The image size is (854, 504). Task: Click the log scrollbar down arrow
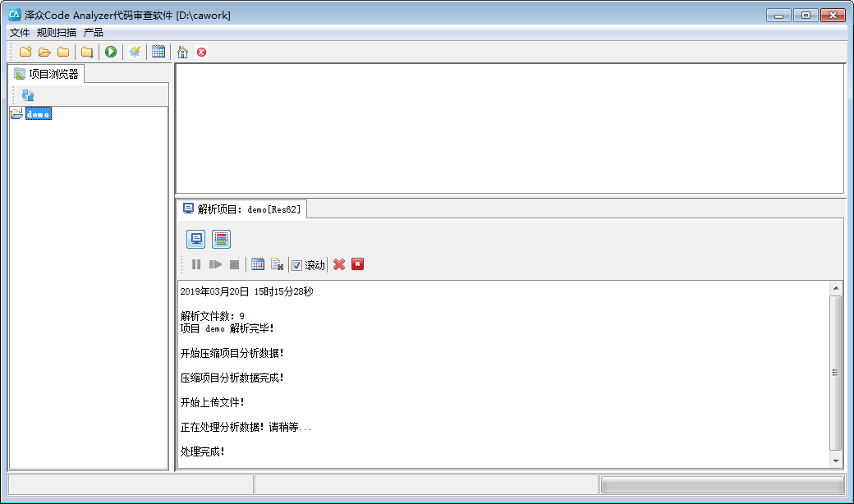836,461
